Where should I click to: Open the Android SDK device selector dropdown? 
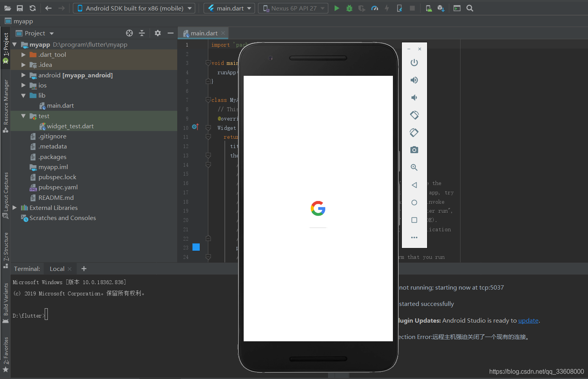[x=134, y=8]
